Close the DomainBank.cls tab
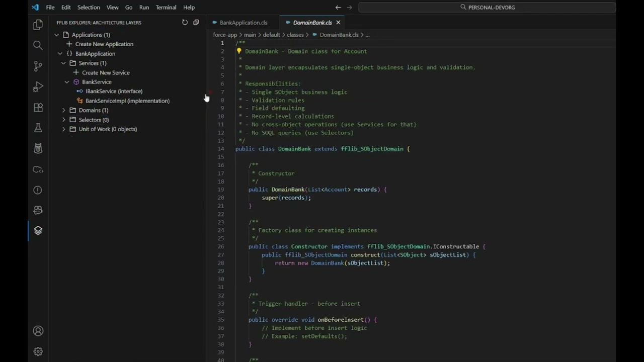 [338, 23]
